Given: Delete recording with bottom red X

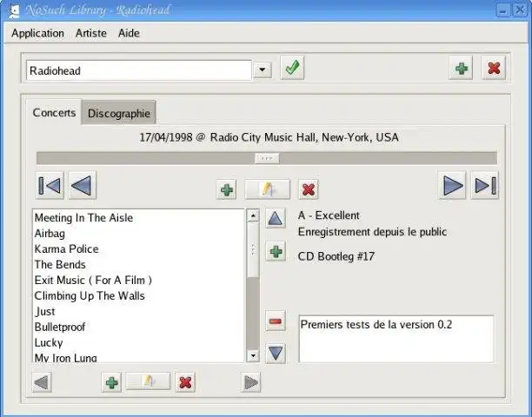Looking at the screenshot, I should click(185, 382).
